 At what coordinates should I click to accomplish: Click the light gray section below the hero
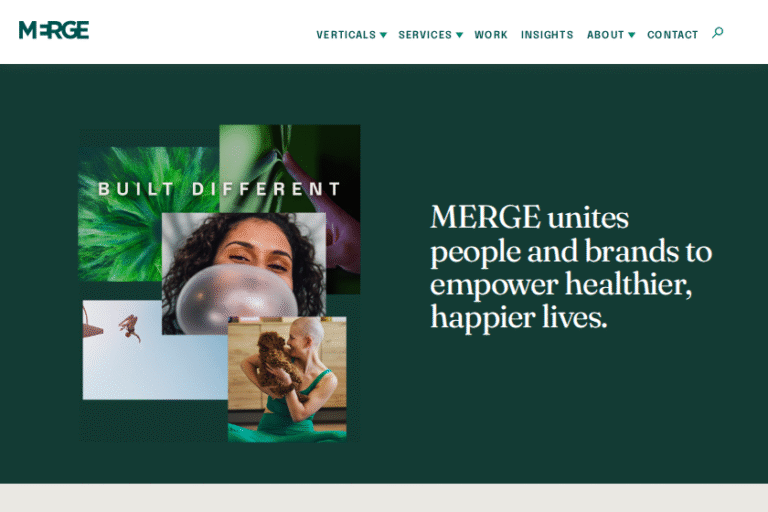pos(384,498)
